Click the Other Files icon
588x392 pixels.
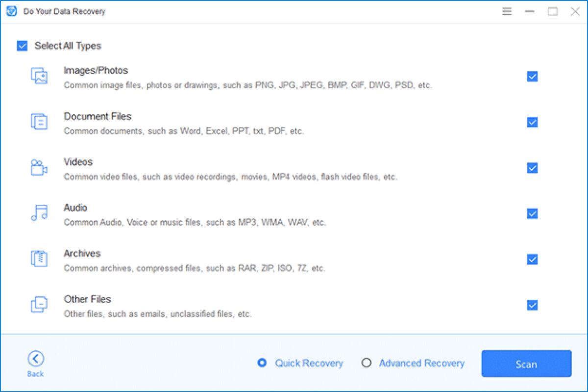(39, 305)
